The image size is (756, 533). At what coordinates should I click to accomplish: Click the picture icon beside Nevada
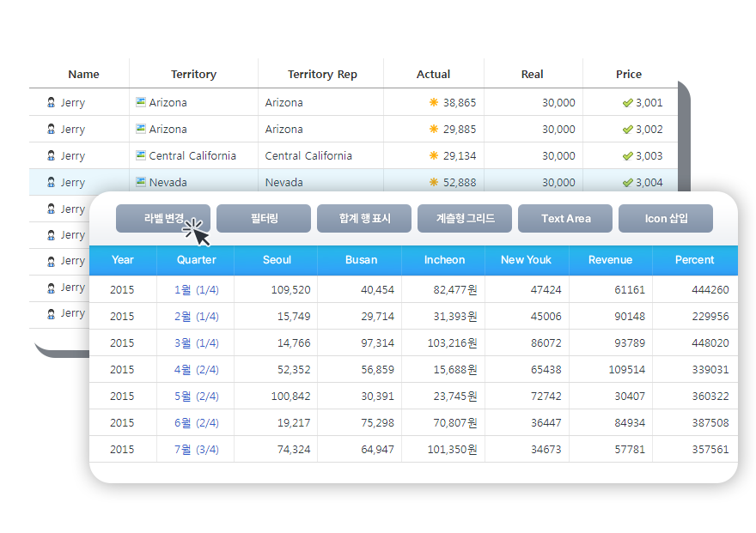tap(141, 182)
